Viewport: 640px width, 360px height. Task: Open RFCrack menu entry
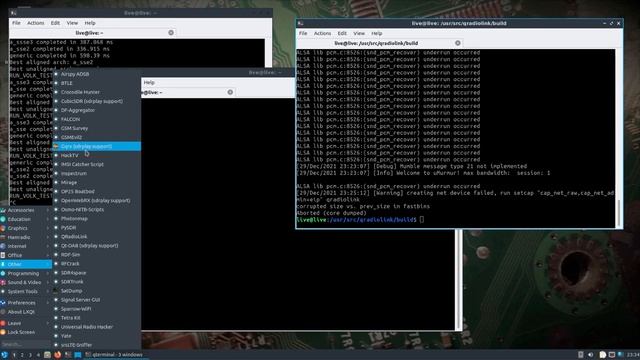[96, 264]
